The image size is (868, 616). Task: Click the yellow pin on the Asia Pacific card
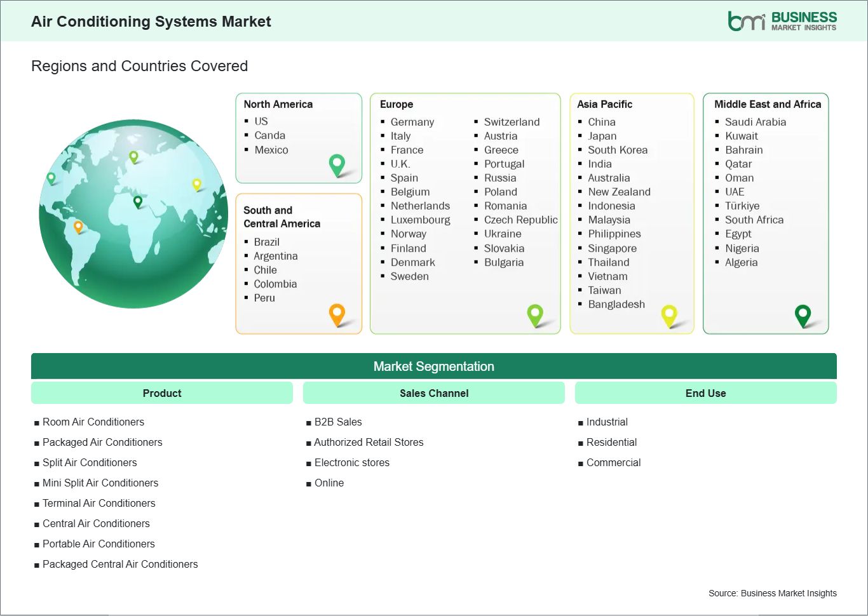tap(669, 315)
